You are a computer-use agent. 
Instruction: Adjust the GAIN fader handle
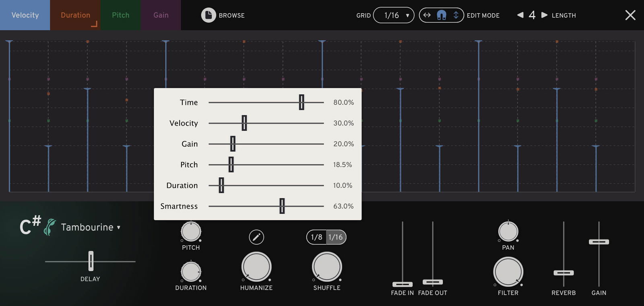tap(599, 242)
